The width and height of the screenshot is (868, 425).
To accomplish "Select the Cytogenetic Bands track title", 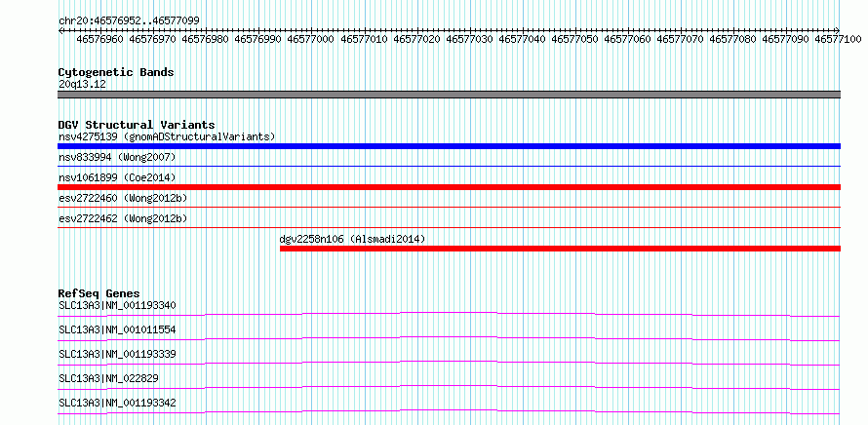I will click(116, 72).
